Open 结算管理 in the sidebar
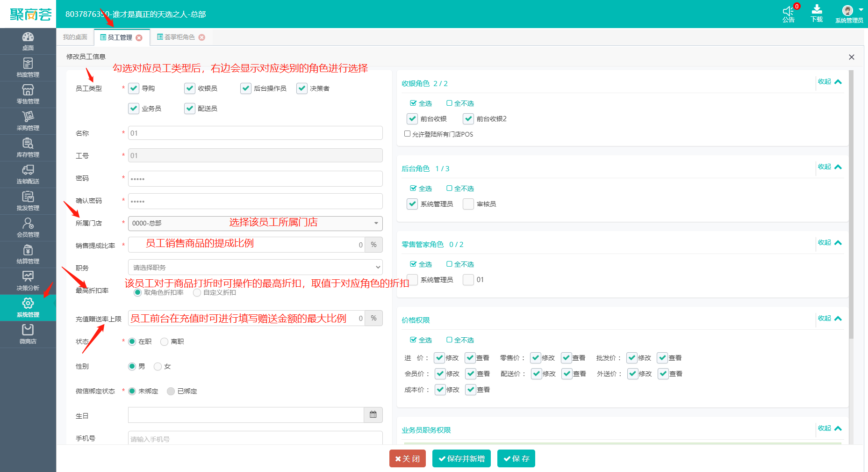The image size is (868, 472). 28,254
